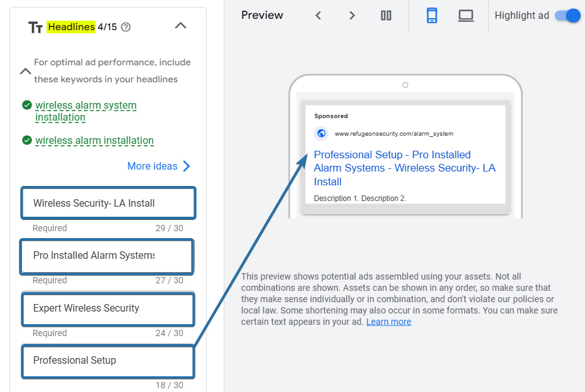Show previous ad preview

pyautogui.click(x=319, y=16)
